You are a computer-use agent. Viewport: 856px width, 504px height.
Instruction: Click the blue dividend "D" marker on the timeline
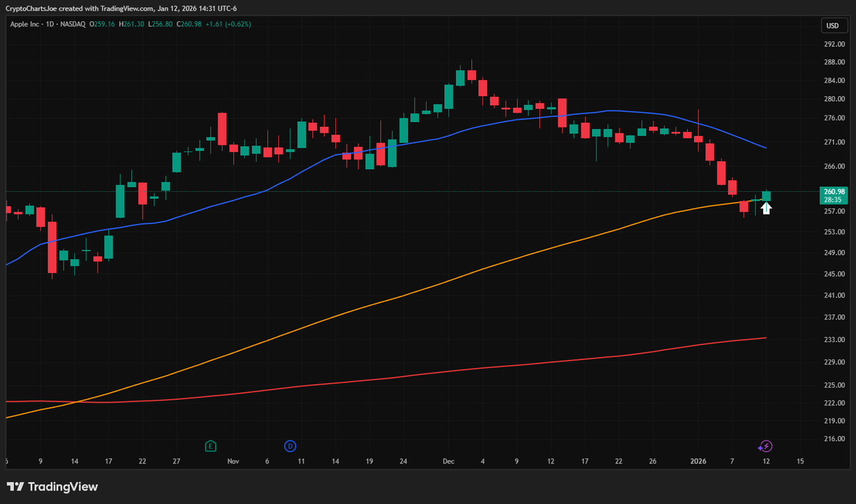[290, 446]
